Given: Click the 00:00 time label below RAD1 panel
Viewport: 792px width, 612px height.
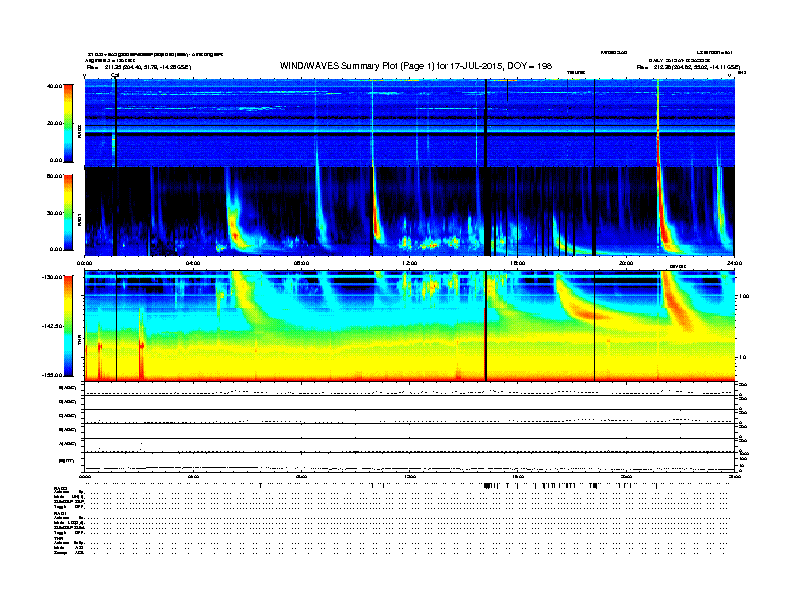Looking at the screenshot, I should (85, 264).
